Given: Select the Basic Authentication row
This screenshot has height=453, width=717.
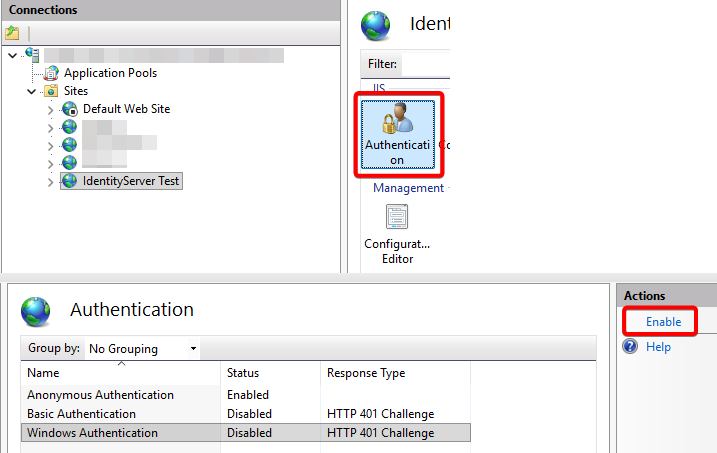Looking at the screenshot, I should 81,414.
